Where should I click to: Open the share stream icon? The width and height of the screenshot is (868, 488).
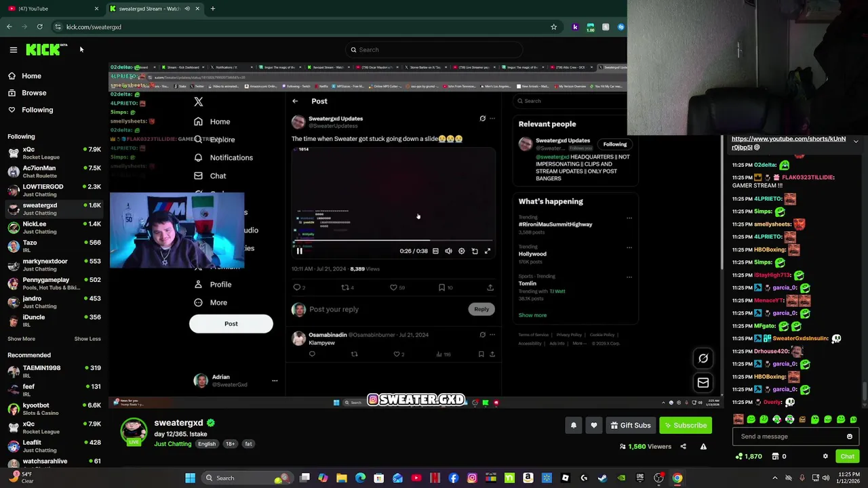coord(683,447)
